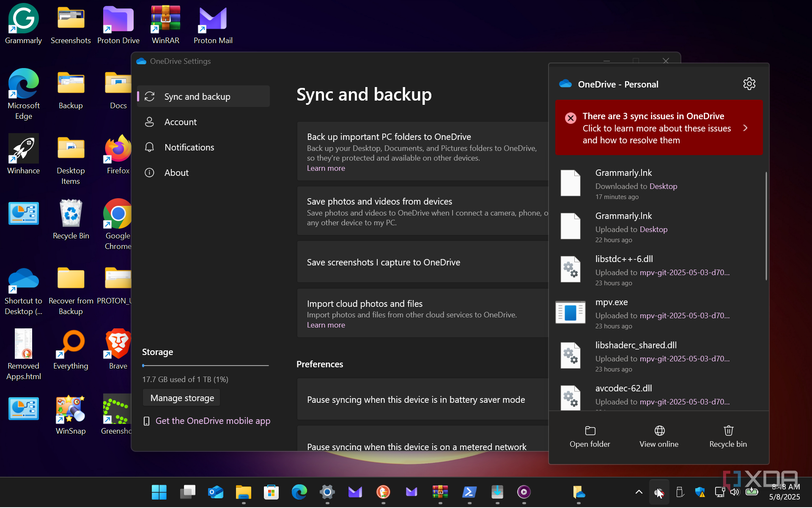Open the sync issues error banner
The image size is (812, 508).
658,128
